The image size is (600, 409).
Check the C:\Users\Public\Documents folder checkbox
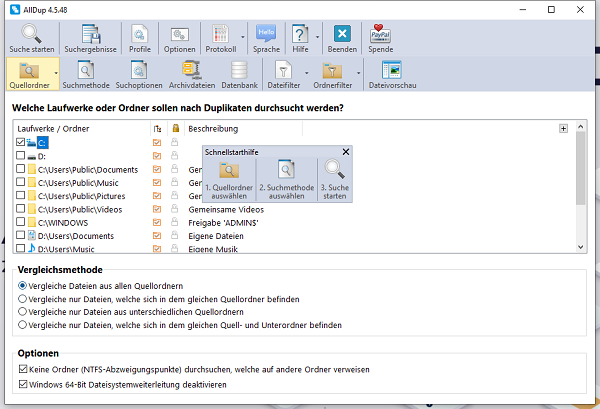(21, 169)
